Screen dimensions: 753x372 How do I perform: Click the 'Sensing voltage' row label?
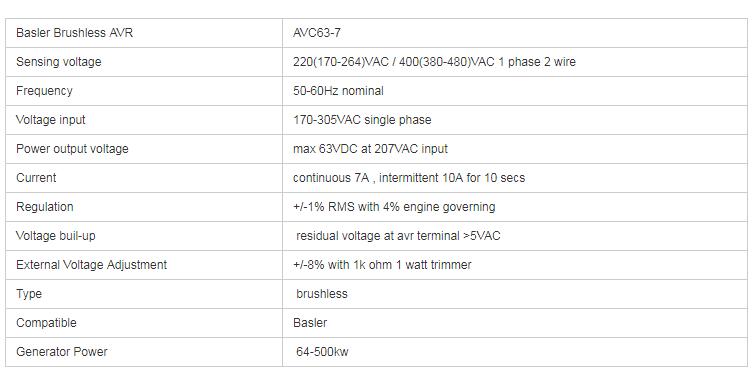(x=59, y=62)
